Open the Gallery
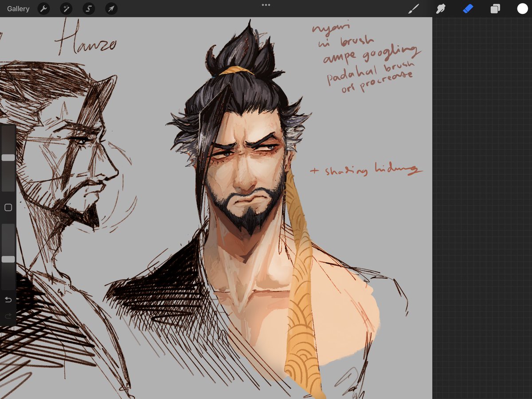This screenshot has width=532, height=399. pos(18,8)
